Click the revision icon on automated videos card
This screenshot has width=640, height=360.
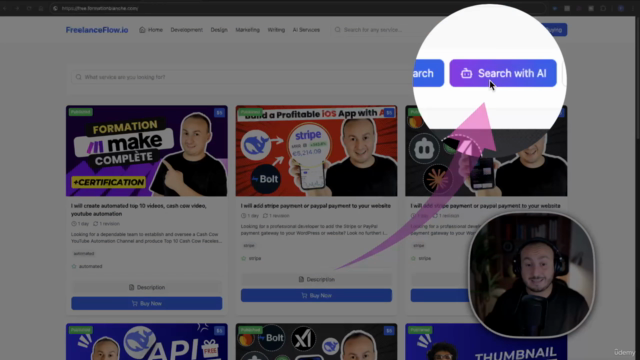(96, 224)
